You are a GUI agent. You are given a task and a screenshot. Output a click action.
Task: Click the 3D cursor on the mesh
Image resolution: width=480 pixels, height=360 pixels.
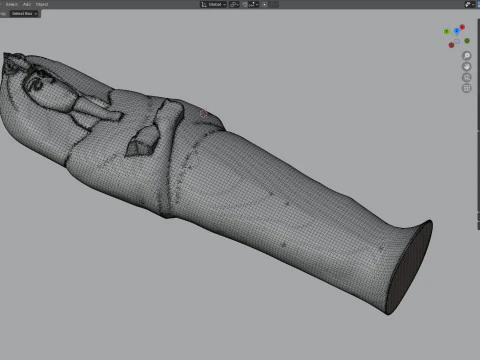tap(204, 114)
